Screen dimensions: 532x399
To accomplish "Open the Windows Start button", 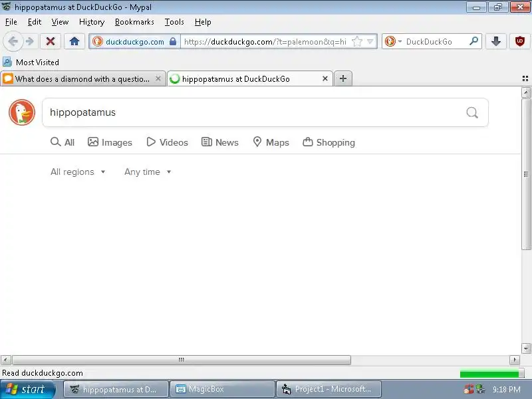I will pos(28,389).
